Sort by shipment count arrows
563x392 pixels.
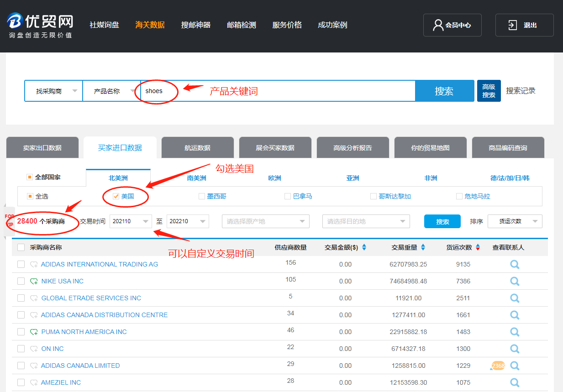(x=478, y=247)
